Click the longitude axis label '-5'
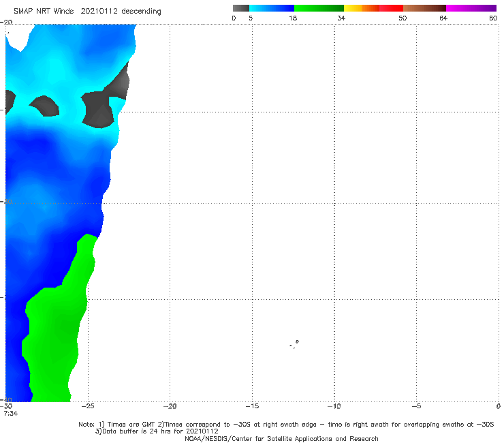This screenshot has height=443, width=504. [x=416, y=406]
